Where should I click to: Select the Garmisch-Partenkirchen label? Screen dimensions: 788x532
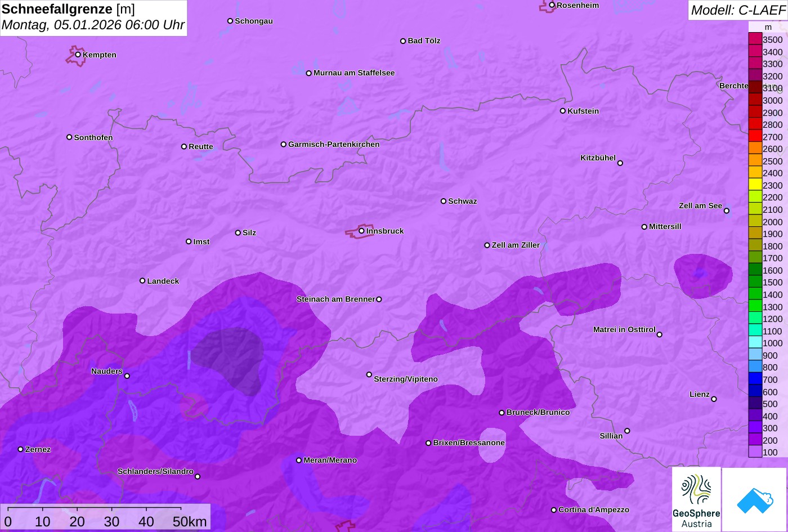coord(334,144)
